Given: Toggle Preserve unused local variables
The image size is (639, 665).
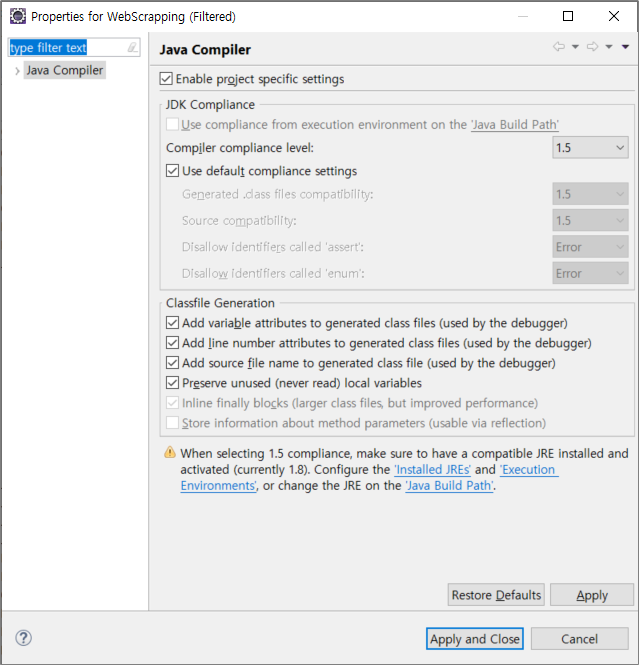Looking at the screenshot, I should [172, 383].
